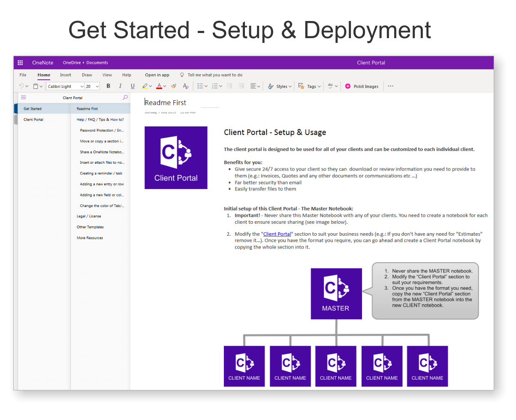Increase the indent level
Screen dimensions: 516x420
pos(241,86)
